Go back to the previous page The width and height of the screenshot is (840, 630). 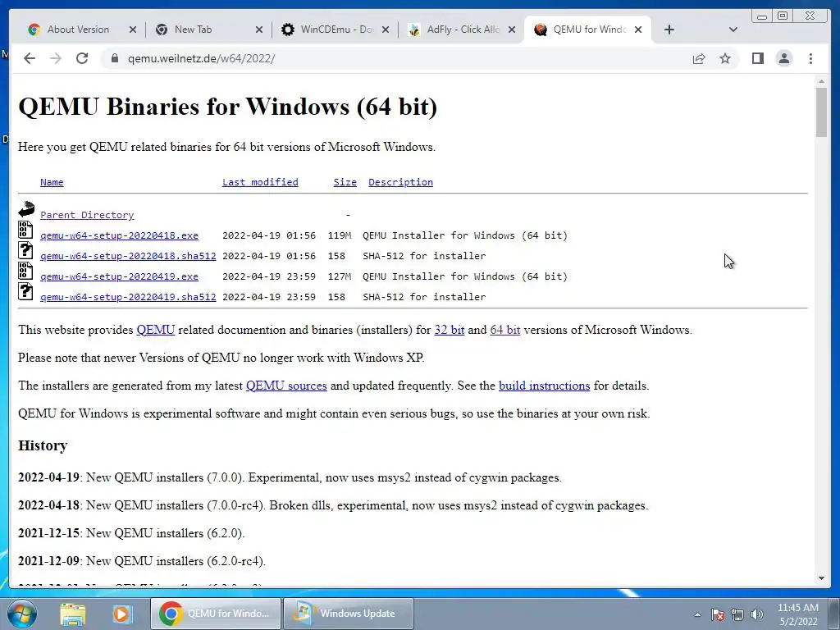point(30,58)
